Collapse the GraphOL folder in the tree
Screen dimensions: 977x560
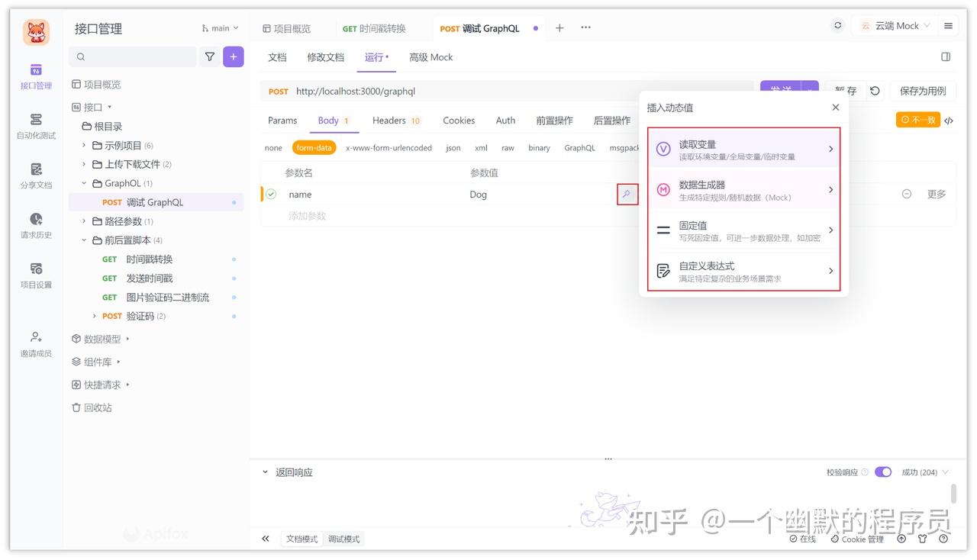point(84,182)
